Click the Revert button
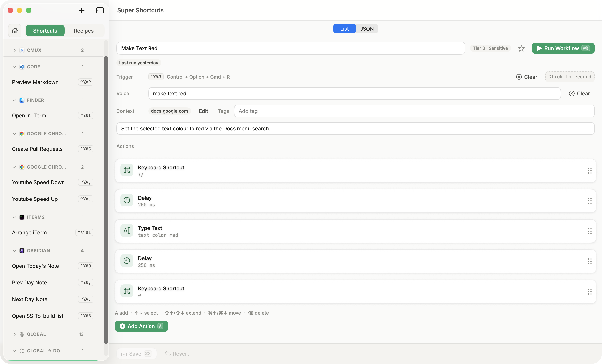602x364 pixels. (x=177, y=354)
